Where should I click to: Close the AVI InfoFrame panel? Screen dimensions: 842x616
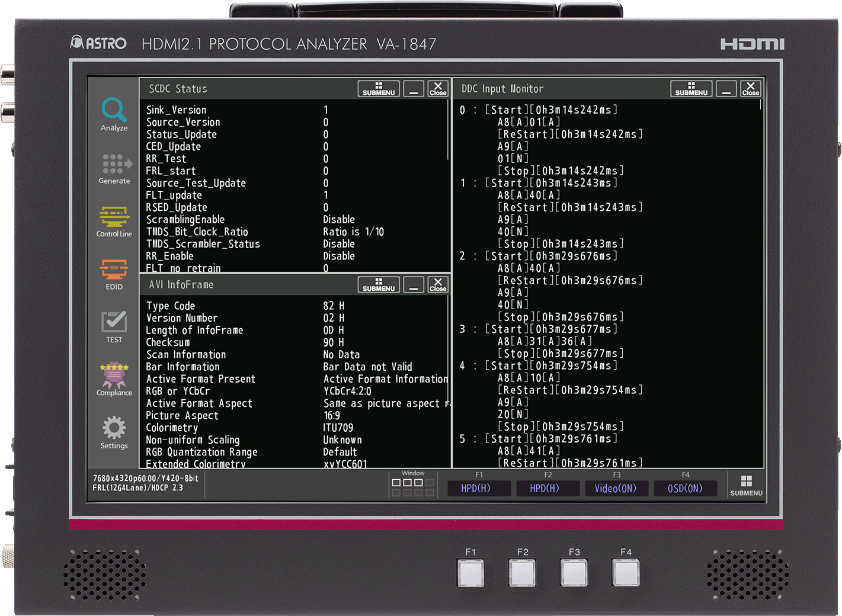click(438, 285)
